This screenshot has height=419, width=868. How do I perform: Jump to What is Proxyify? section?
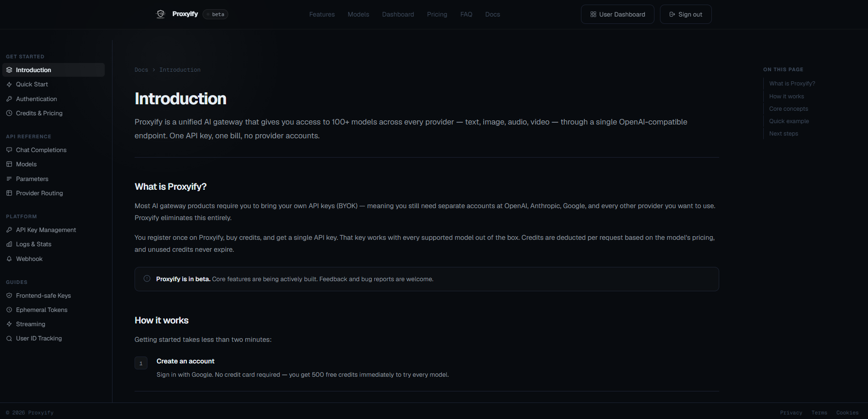pyautogui.click(x=792, y=84)
